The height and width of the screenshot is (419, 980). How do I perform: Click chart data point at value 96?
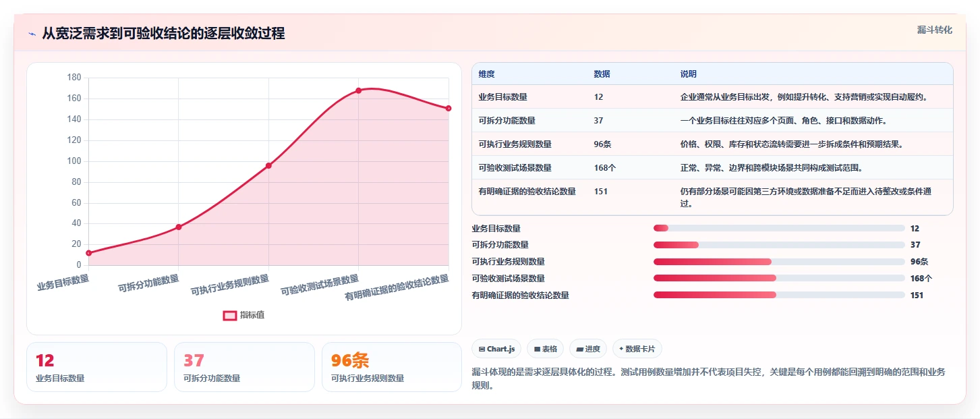coord(268,165)
